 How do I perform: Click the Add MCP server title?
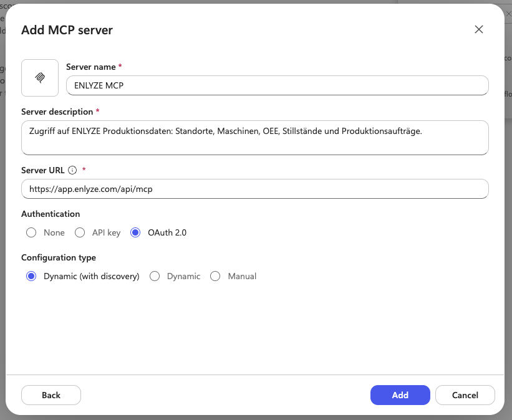pyautogui.click(x=67, y=30)
